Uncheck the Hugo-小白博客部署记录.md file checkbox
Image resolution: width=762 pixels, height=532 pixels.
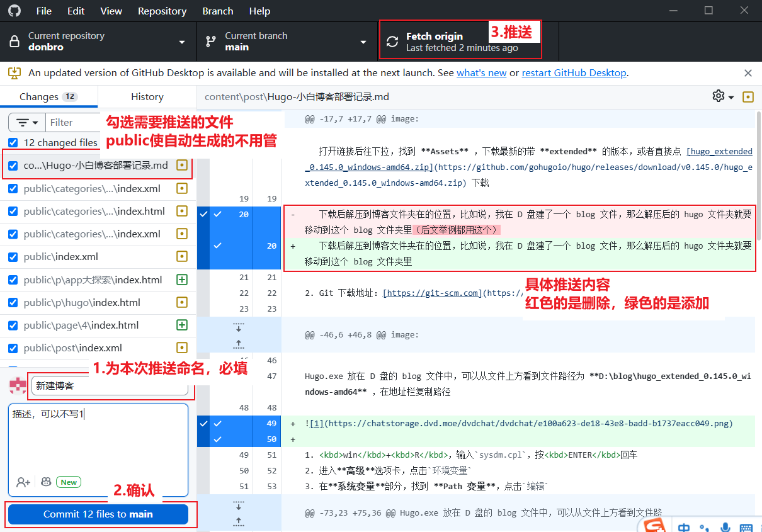click(13, 166)
